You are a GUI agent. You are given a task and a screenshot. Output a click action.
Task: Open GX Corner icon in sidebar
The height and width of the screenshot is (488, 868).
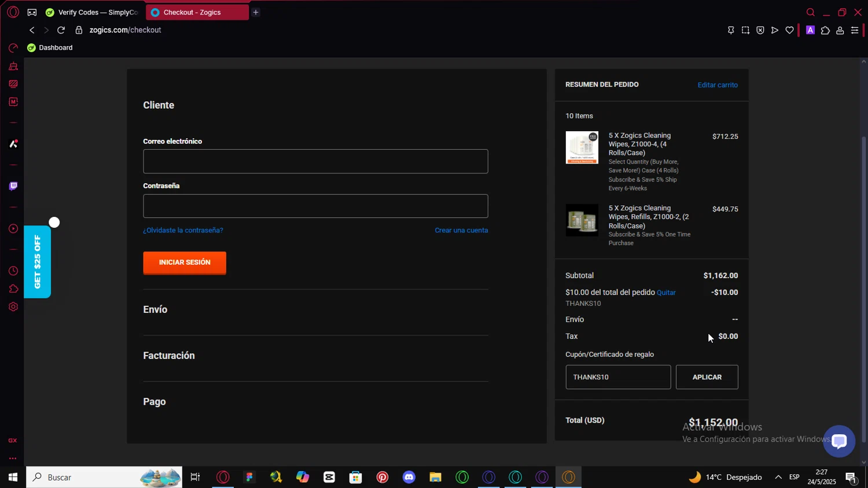tap(13, 441)
